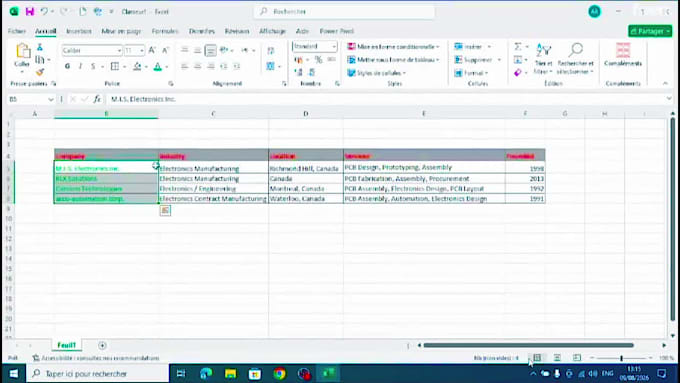Click the Format cells button
Screen dimensions: 680x383
pyautogui.click(x=472, y=73)
